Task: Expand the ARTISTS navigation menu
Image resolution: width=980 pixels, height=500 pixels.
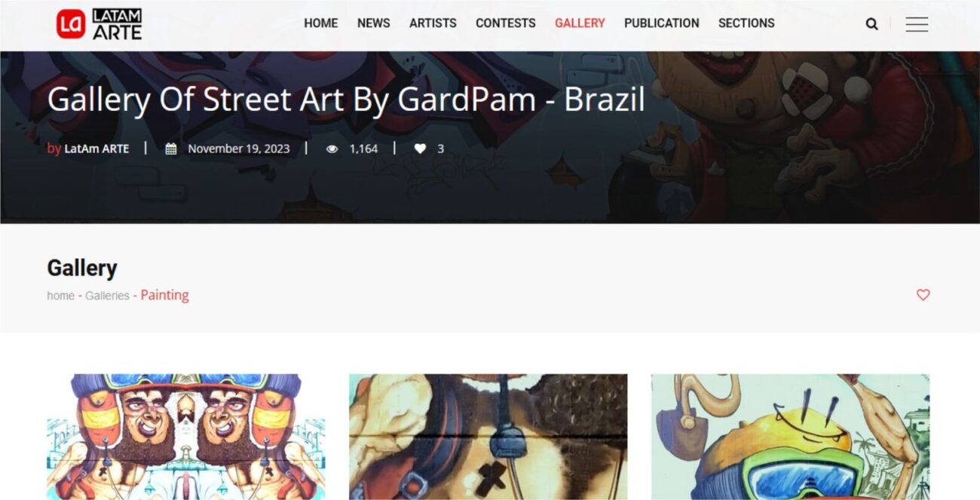Action: coord(433,23)
